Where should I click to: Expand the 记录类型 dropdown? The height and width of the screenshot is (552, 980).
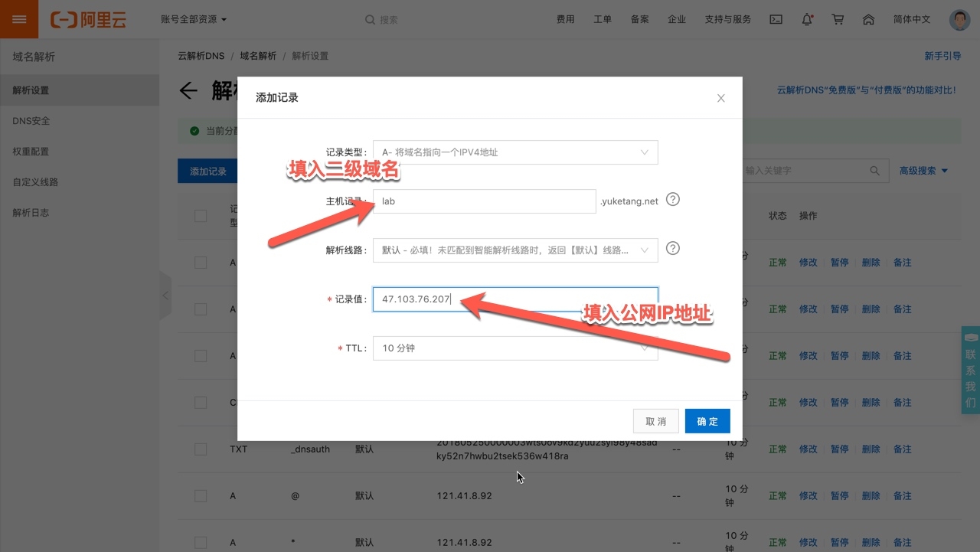click(514, 152)
